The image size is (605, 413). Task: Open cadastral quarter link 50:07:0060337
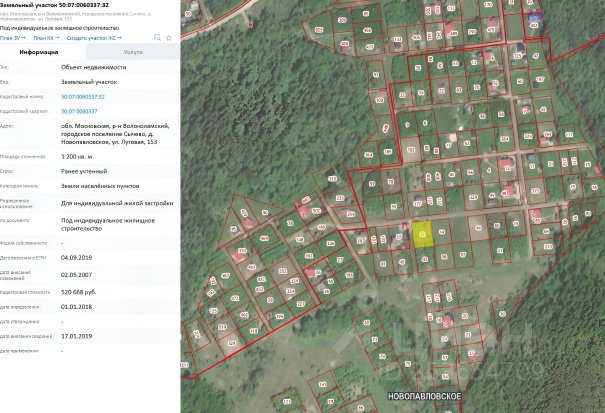[x=79, y=112]
